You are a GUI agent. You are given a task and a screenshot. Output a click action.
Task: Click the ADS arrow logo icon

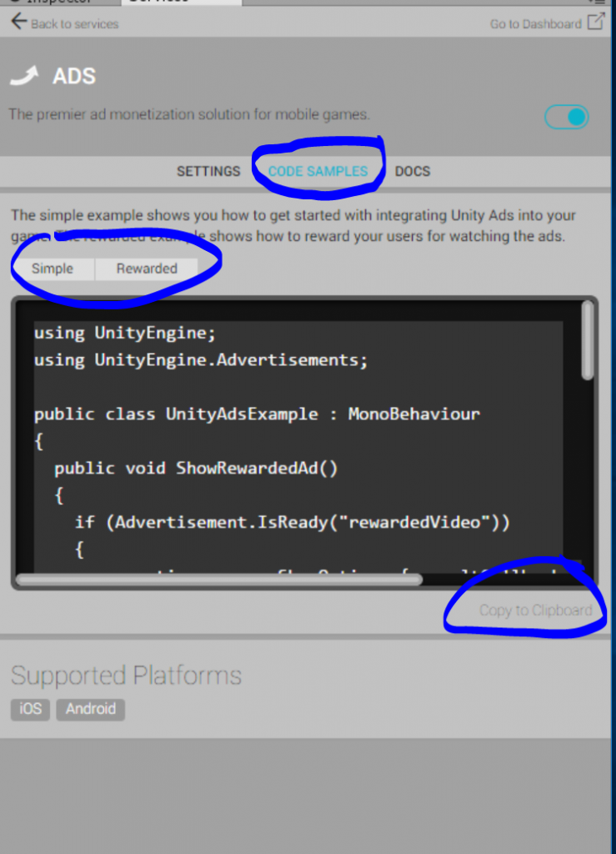[24, 76]
